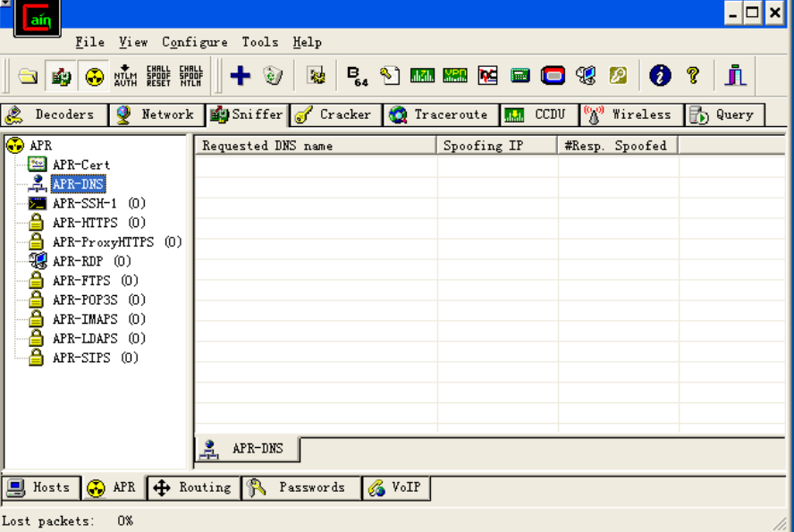Click the CHALL SPOOF RESET icon
The width and height of the screenshot is (794, 532).
[158, 76]
